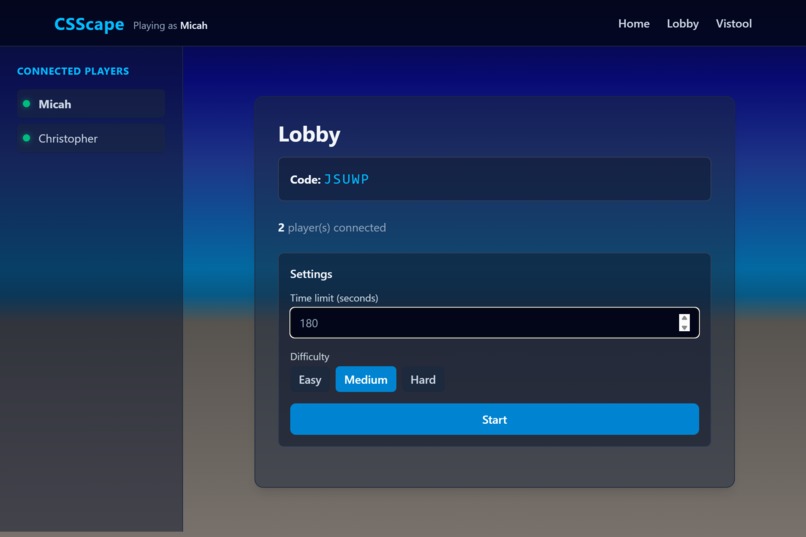The width and height of the screenshot is (806, 537).
Task: Focus the time limit seconds field
Action: [x=494, y=323]
